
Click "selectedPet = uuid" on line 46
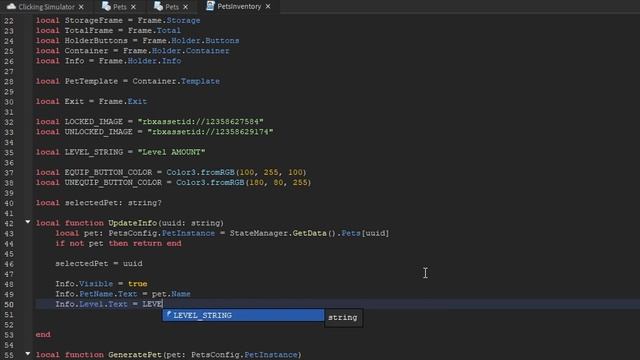point(99,264)
